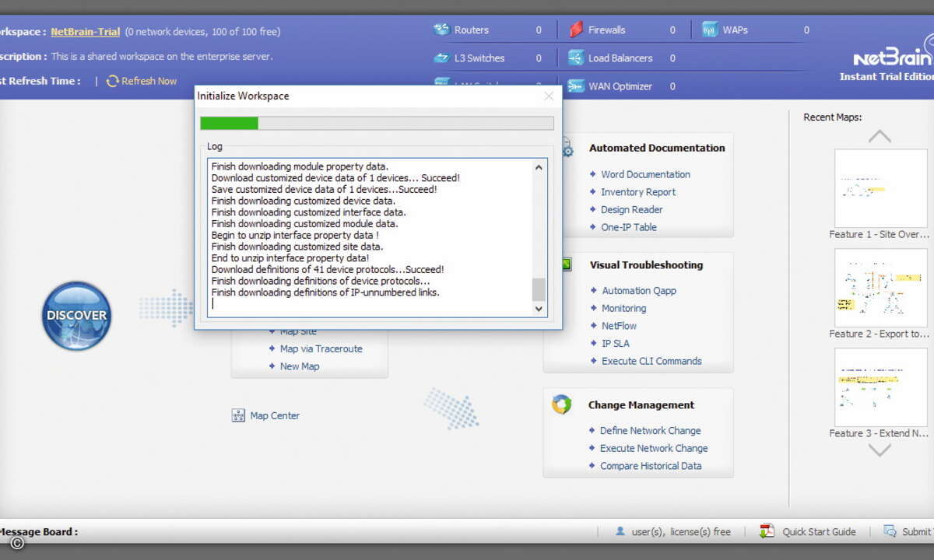Click the Visual Troubleshooting heading

coord(646,265)
